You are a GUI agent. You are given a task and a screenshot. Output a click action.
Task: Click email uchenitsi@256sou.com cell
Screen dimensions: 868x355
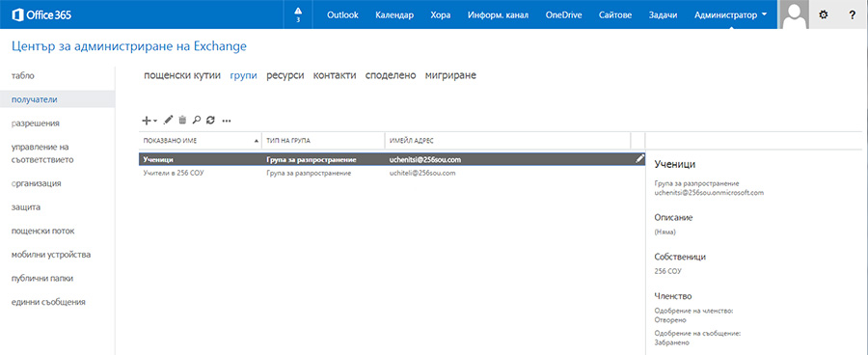425,159
